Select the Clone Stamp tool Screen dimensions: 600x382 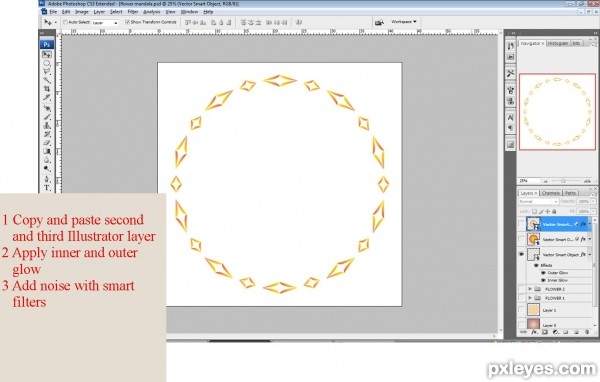tap(47, 126)
